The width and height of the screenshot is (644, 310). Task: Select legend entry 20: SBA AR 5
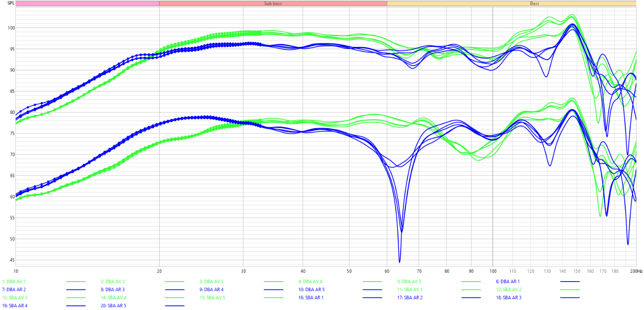[x=113, y=305]
